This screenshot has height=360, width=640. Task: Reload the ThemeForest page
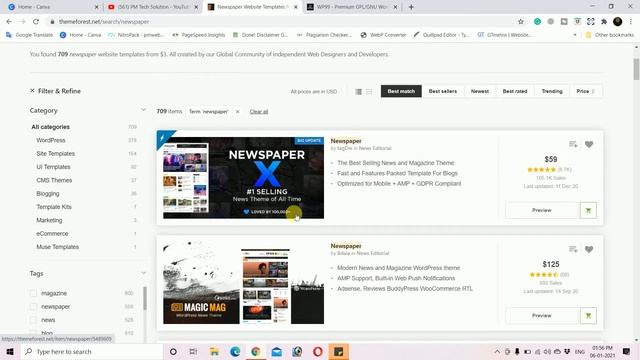click(x=36, y=22)
